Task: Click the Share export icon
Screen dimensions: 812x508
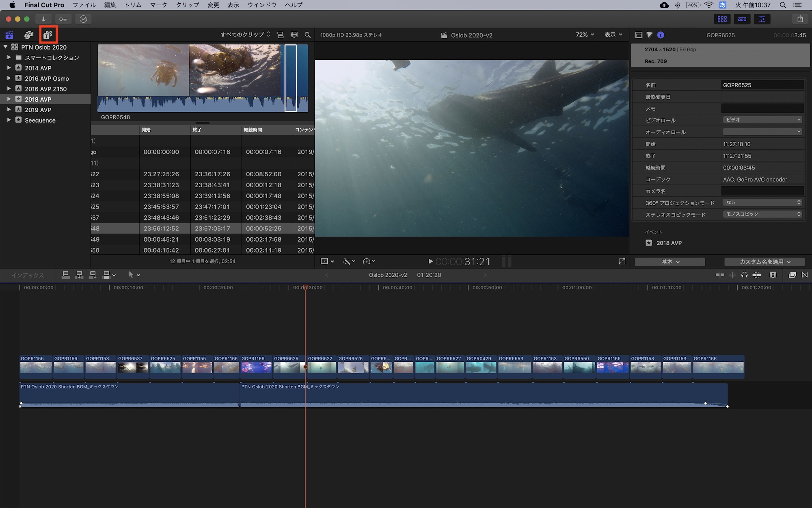Action: click(800, 19)
